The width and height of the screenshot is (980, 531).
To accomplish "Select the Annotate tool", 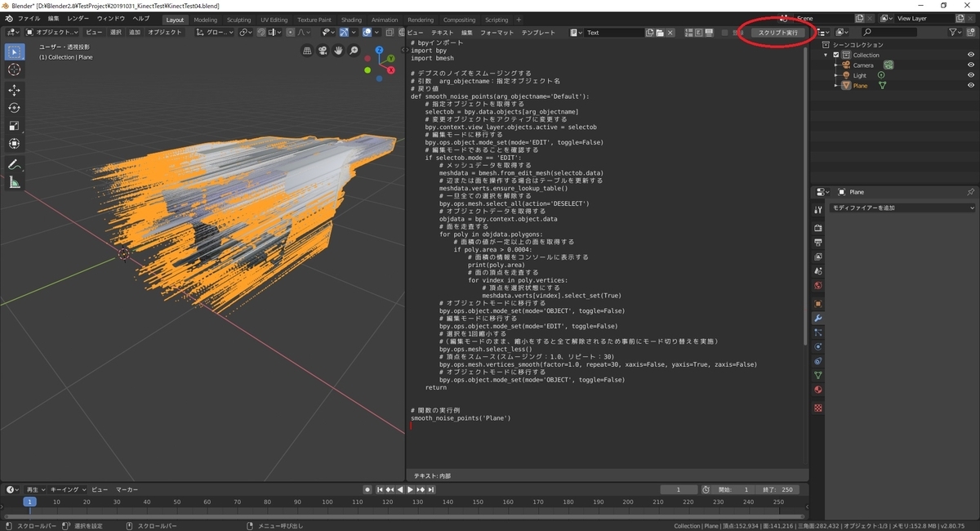I will click(x=15, y=164).
